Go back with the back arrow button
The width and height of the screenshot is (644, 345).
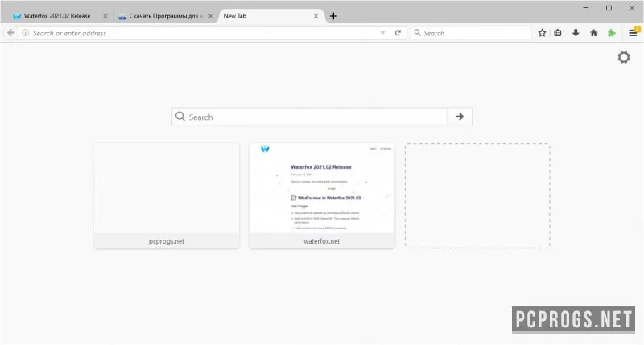tap(11, 33)
